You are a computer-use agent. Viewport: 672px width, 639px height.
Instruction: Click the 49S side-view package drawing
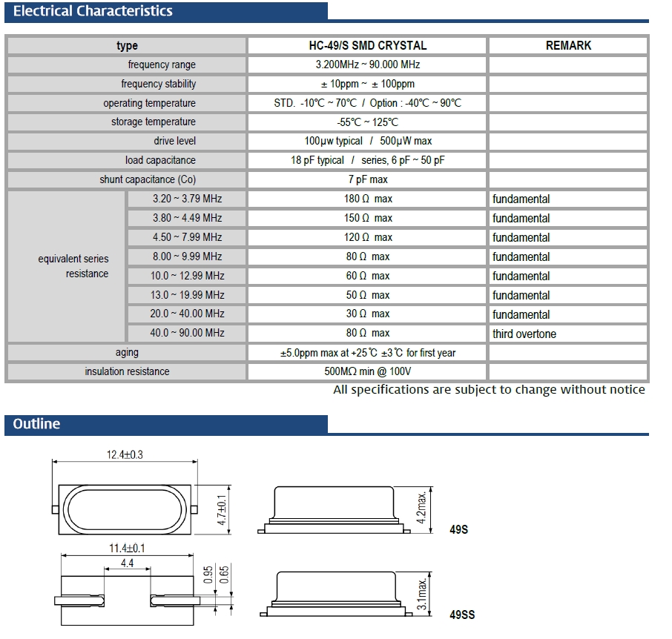tap(334, 509)
